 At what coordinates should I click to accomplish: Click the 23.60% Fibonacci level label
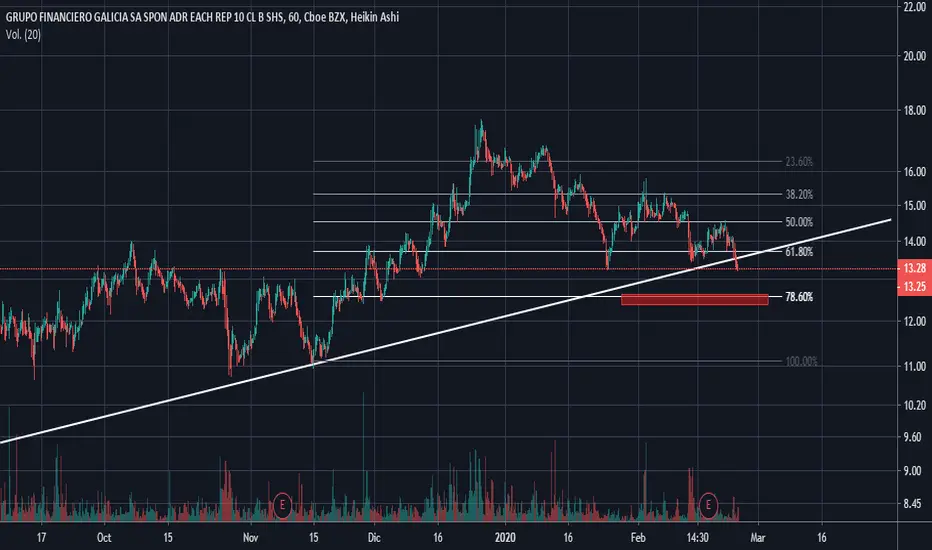pos(799,162)
